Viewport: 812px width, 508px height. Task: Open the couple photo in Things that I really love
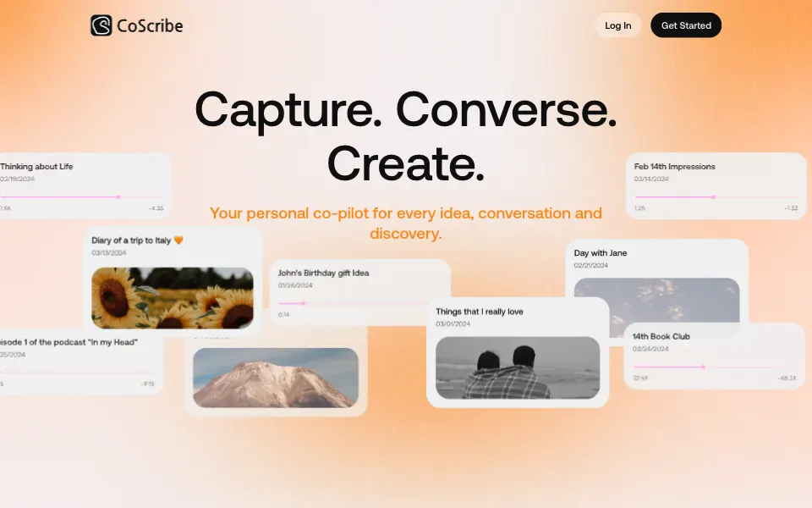518,367
